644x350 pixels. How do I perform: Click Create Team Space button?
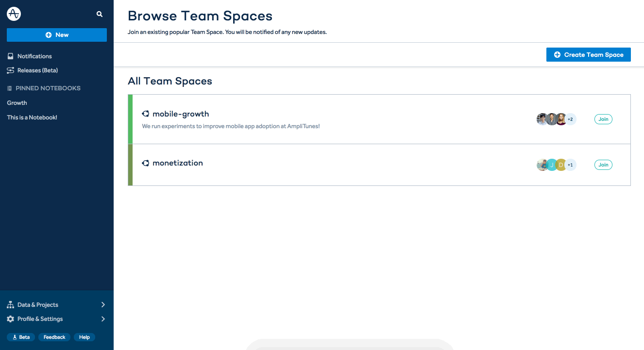pos(588,55)
